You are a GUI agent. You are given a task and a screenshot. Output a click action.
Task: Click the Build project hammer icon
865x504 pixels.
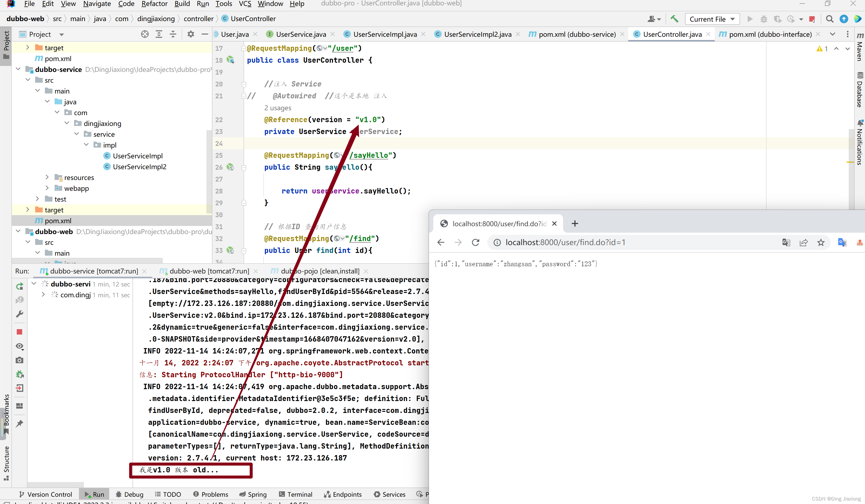click(674, 19)
